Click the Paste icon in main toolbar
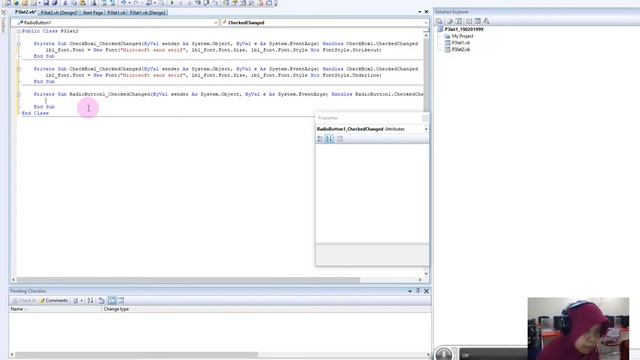 [x=83, y=3]
